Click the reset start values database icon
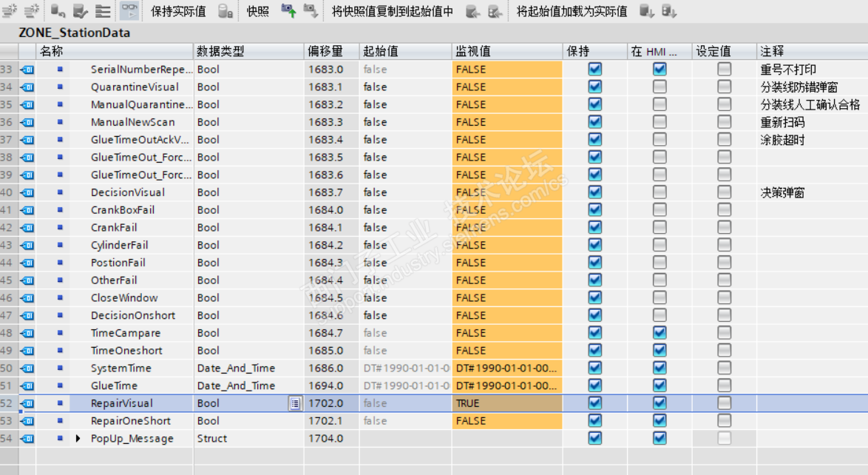868x475 pixels. point(58,10)
